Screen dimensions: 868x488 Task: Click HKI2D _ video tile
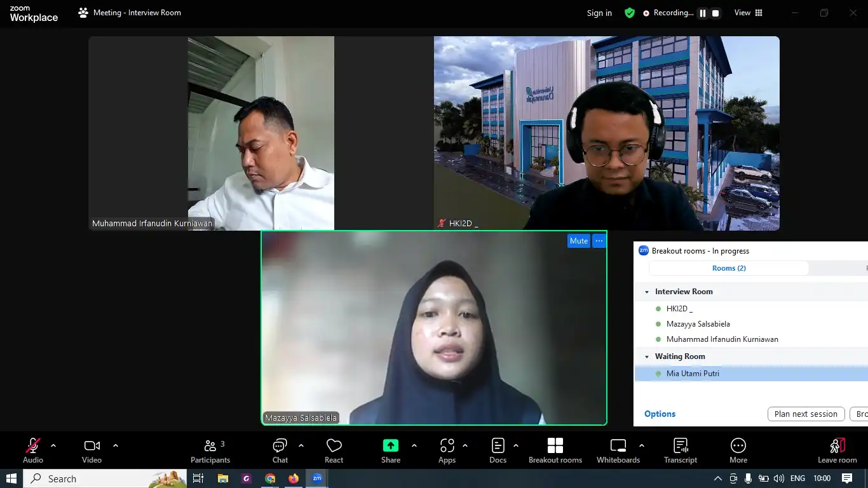click(607, 133)
